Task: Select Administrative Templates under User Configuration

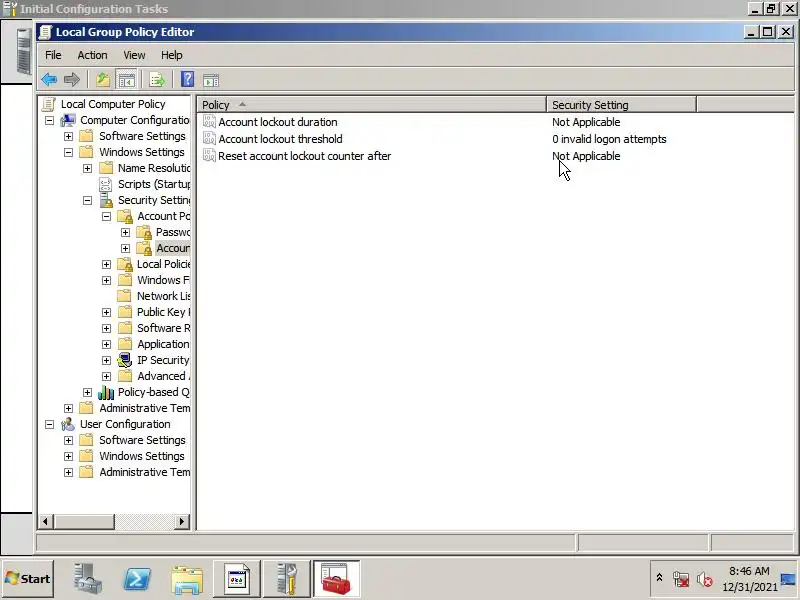Action: coord(144,472)
